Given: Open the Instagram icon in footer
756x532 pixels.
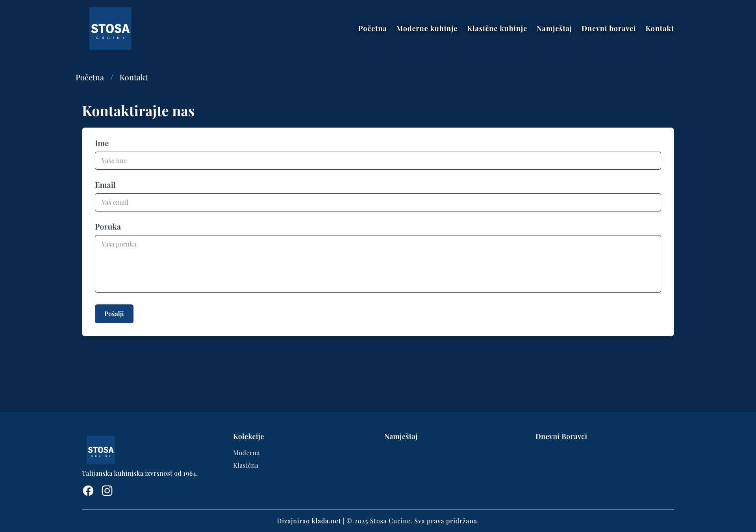Looking at the screenshot, I should [107, 491].
